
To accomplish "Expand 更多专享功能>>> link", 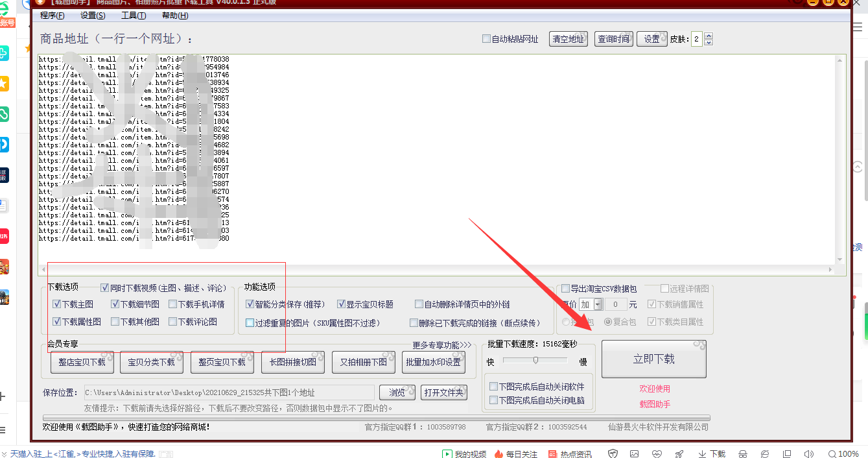I will tap(442, 345).
